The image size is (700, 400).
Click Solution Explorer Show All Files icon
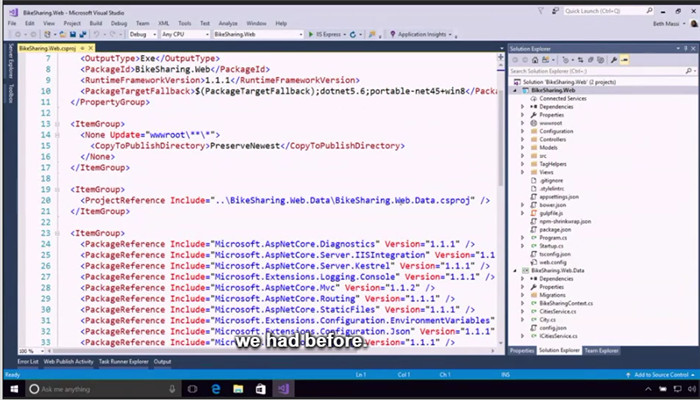(600, 60)
